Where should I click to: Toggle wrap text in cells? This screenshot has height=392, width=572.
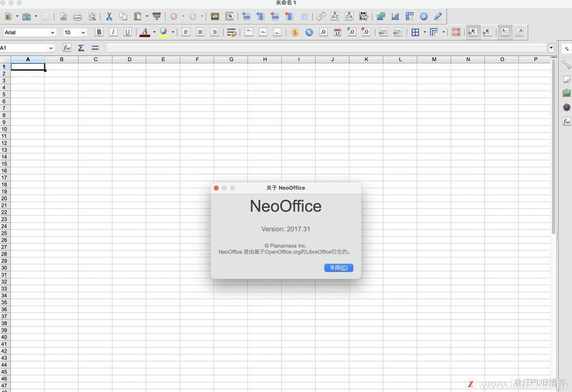pyautogui.click(x=231, y=33)
